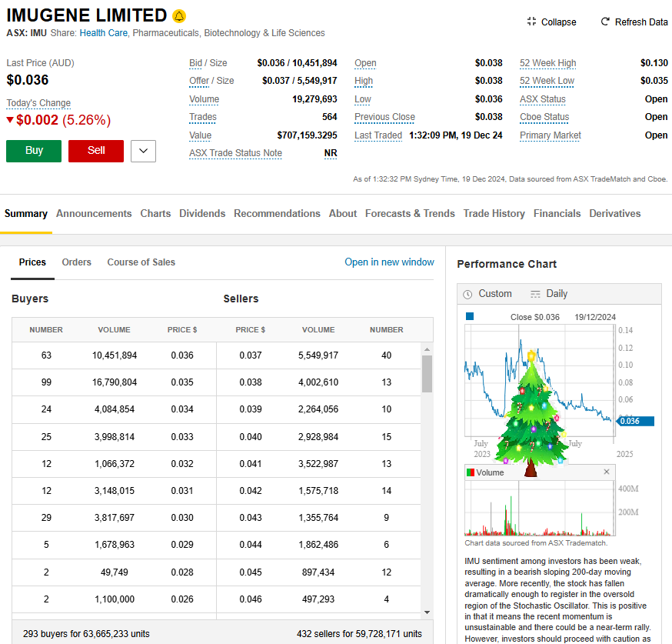This screenshot has width=672, height=644.
Task: Switch to the Orders sub-tab
Action: point(77,262)
